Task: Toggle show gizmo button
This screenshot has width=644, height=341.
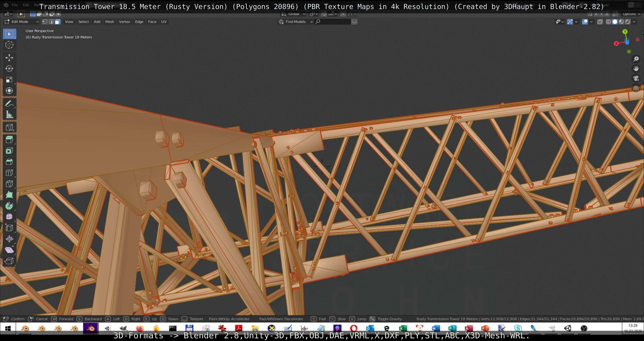Action: [570, 22]
